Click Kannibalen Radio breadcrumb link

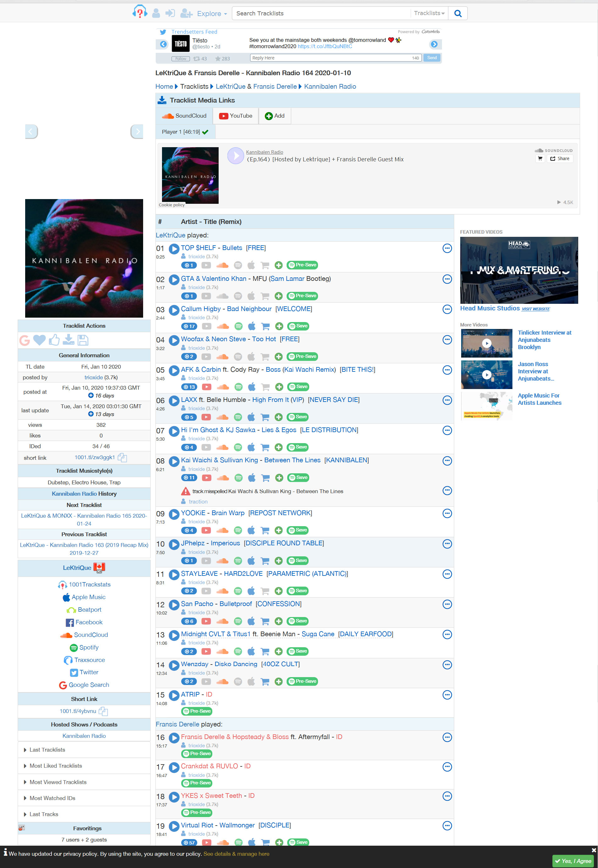[330, 86]
